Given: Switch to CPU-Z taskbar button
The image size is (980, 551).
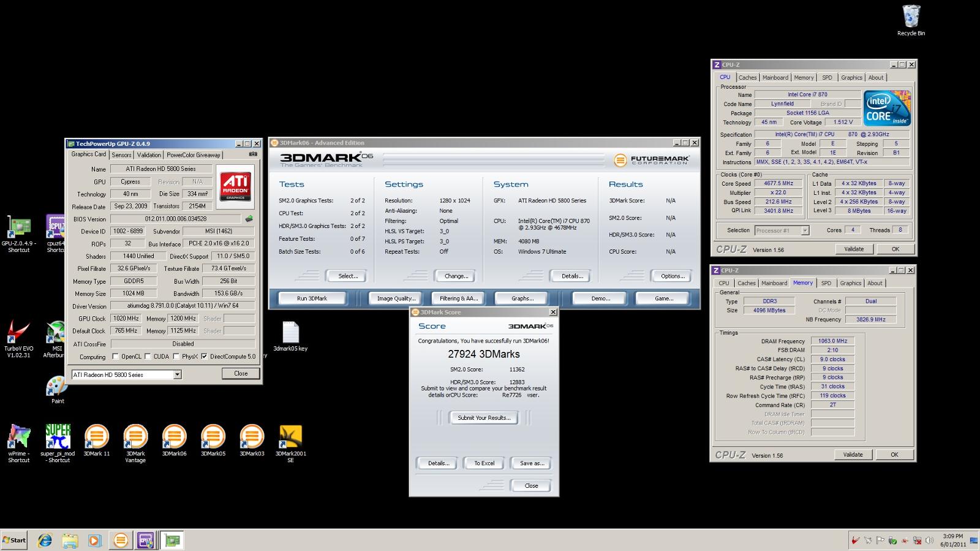Looking at the screenshot, I should pos(146,541).
